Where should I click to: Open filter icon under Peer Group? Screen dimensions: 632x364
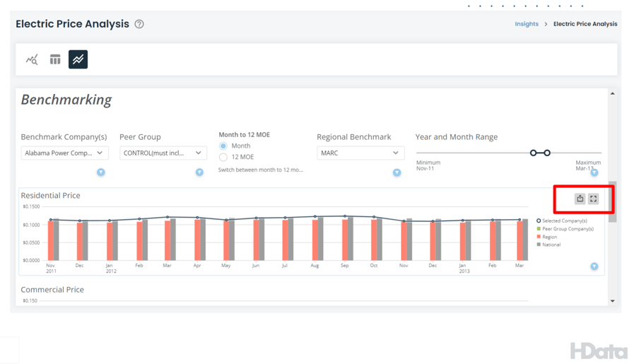(x=199, y=172)
